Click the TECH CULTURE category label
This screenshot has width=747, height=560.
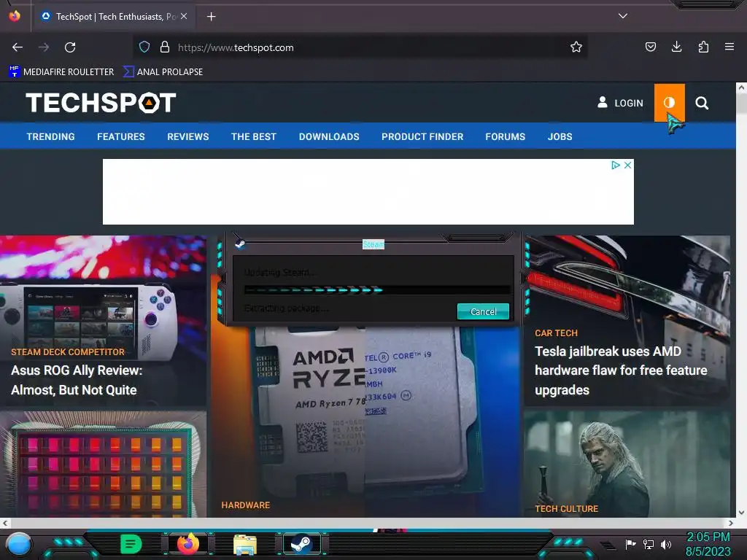coord(566,508)
